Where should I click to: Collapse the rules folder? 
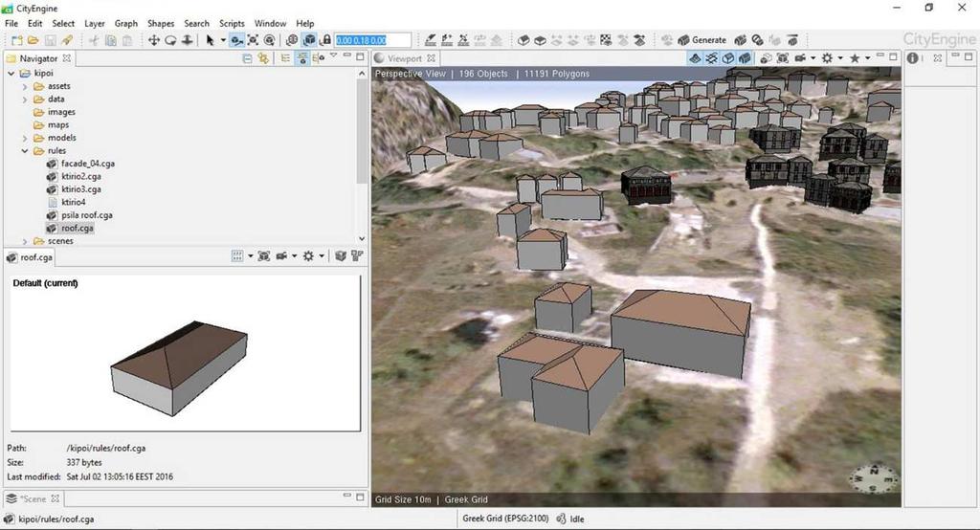pos(25,150)
